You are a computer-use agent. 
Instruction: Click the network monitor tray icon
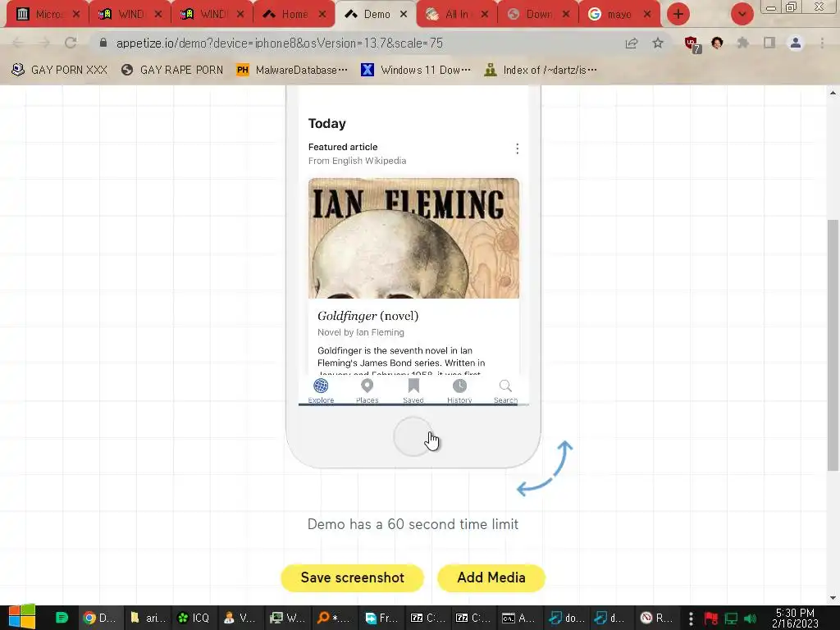731,619
